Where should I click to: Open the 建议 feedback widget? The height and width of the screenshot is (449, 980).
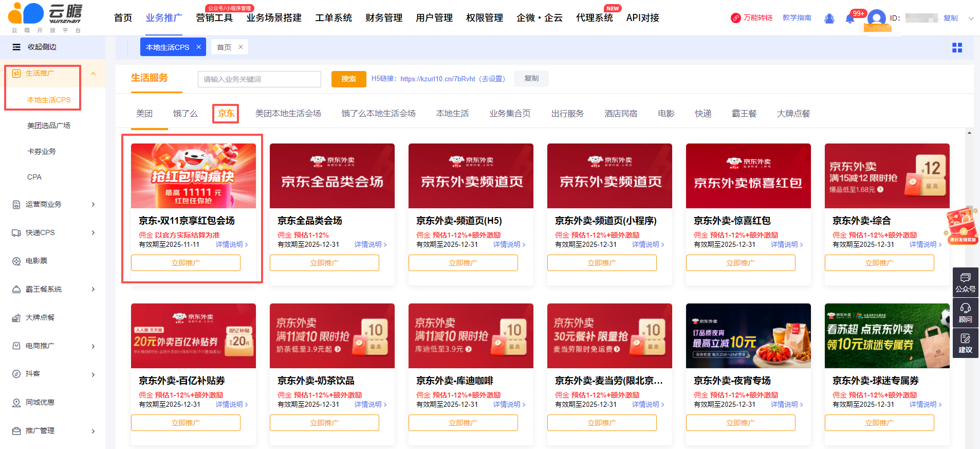[x=965, y=343]
